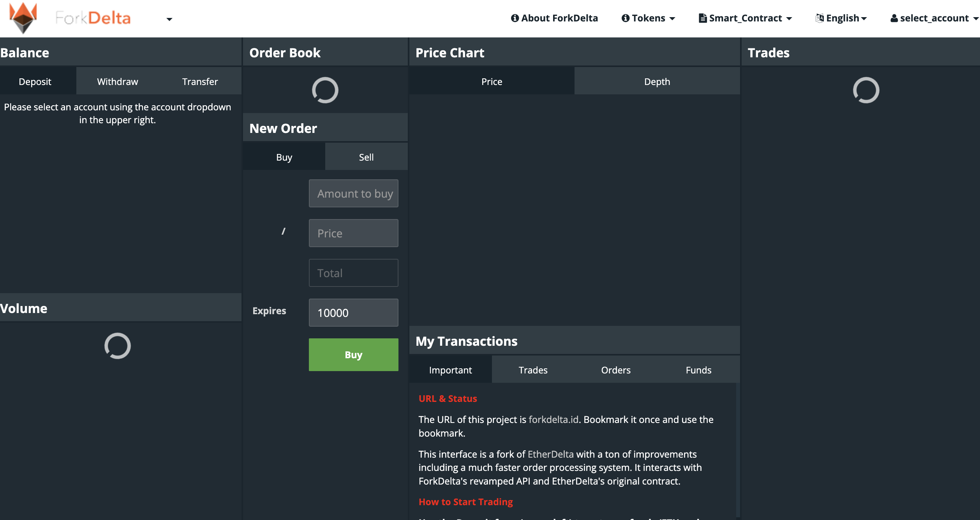Open the select_account dropdown
Image resolution: width=980 pixels, height=520 pixels.
934,18
